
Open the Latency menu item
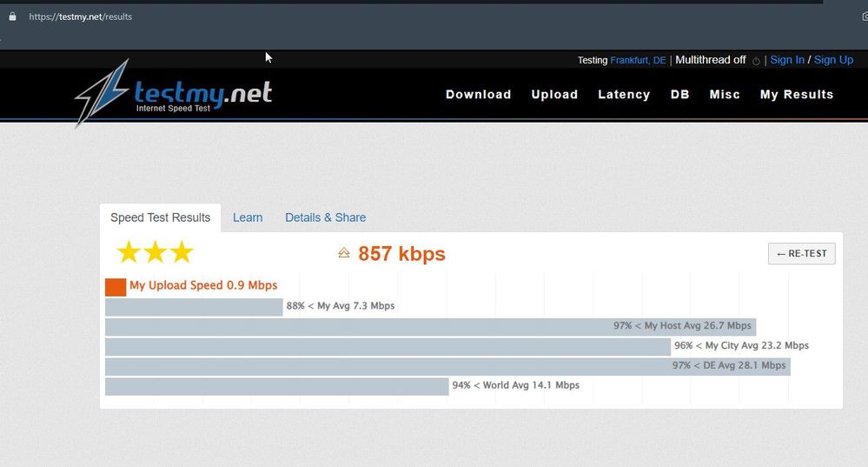pyautogui.click(x=624, y=95)
